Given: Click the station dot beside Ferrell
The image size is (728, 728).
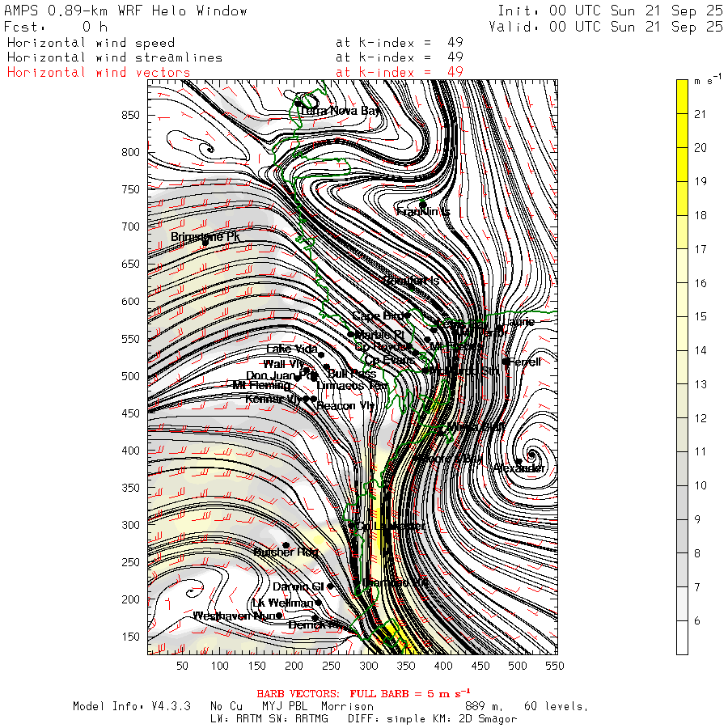Looking at the screenshot, I should point(506,362).
